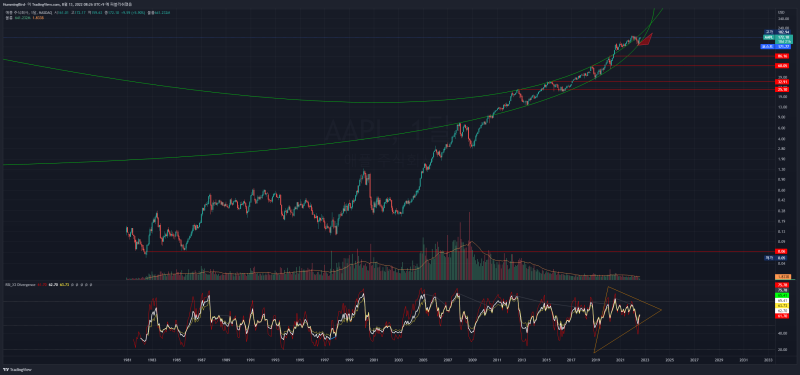This screenshot has width=800, height=375.
Task: Click the 1981 label on the time axis
Action: click(127, 360)
